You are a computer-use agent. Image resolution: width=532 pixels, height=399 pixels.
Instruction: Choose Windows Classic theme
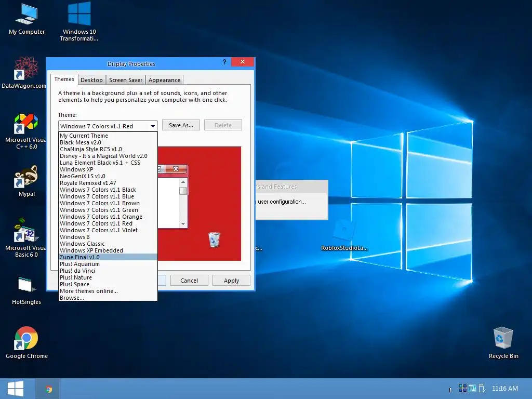tap(108, 244)
